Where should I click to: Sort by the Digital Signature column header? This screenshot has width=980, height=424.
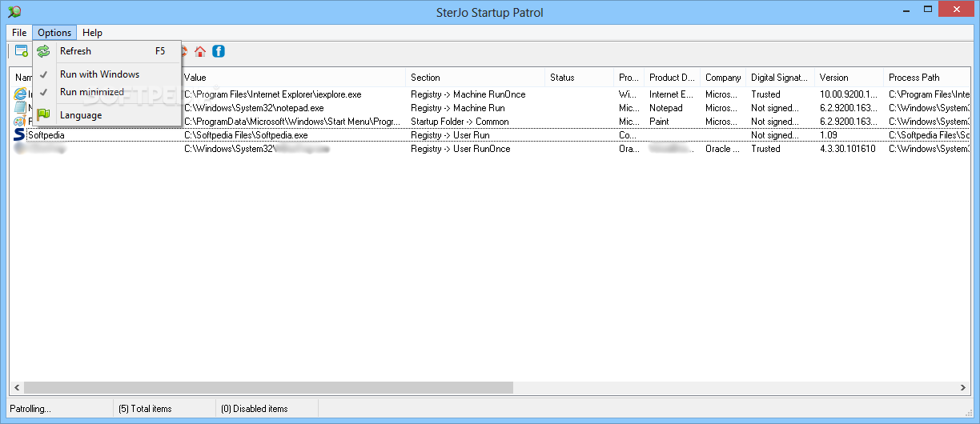[781, 78]
